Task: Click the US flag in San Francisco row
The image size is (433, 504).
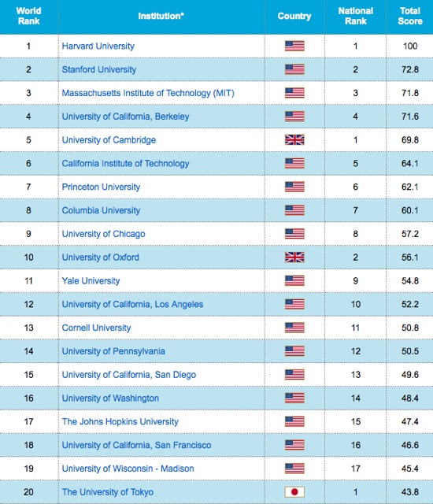Action: click(294, 445)
